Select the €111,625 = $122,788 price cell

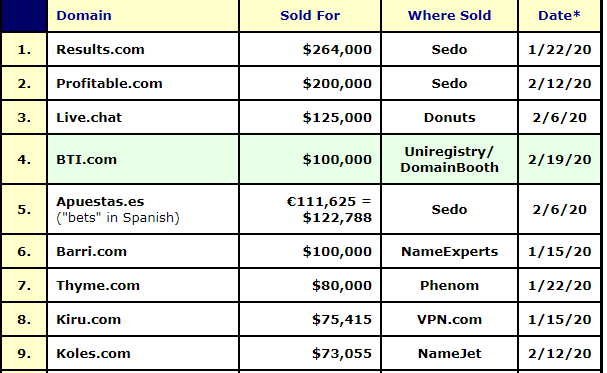(310, 209)
